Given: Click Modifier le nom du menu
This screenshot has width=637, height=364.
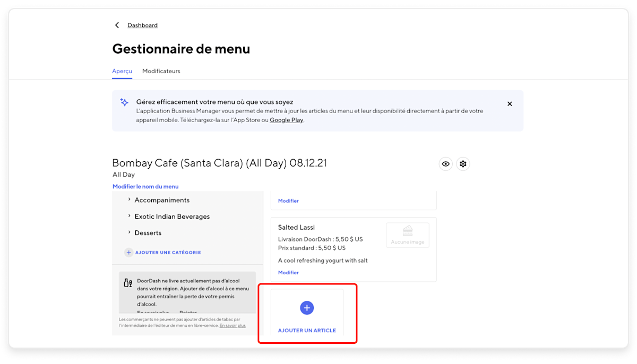Looking at the screenshot, I should (145, 187).
